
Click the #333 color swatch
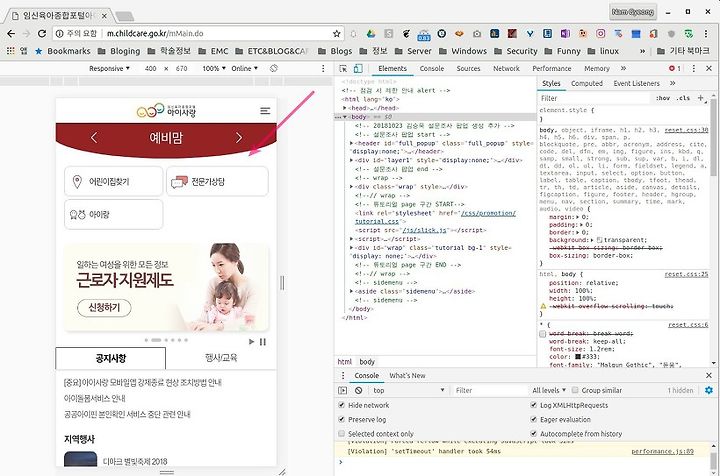[x=578, y=357]
